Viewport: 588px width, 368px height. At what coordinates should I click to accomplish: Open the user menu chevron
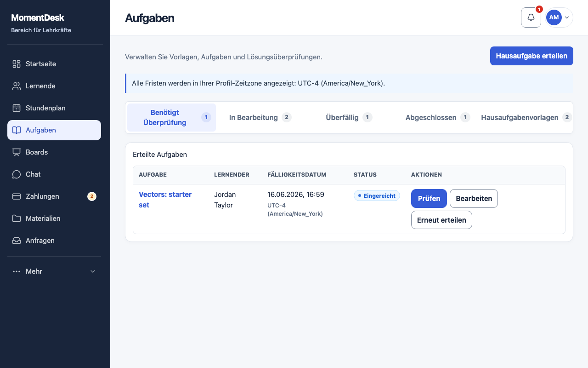pyautogui.click(x=567, y=17)
